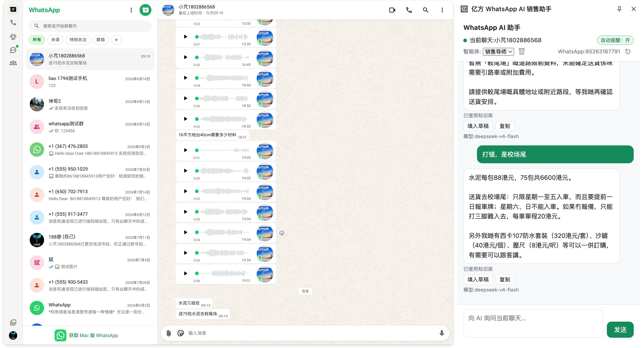Start a new chat with green plus button
The image size is (644, 348).
(145, 10)
